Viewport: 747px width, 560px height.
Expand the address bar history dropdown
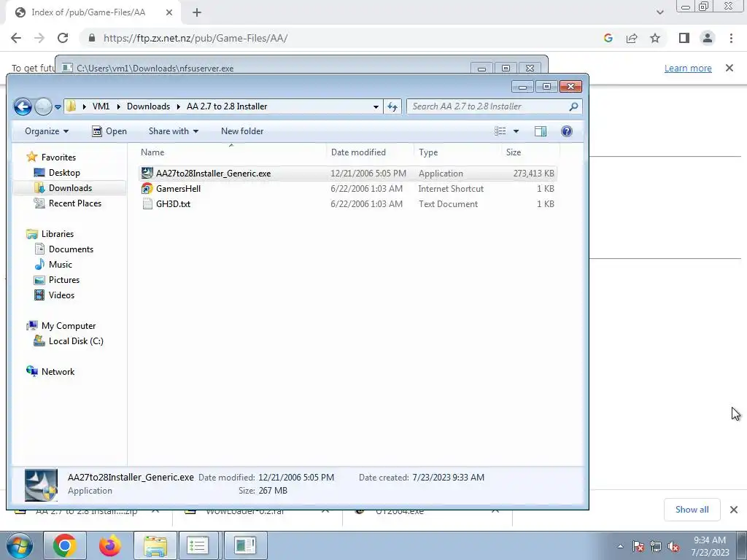coord(376,106)
